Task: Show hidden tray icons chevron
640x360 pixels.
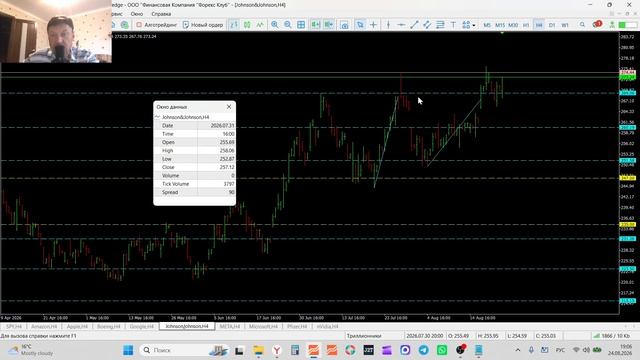Action: pos(518,350)
